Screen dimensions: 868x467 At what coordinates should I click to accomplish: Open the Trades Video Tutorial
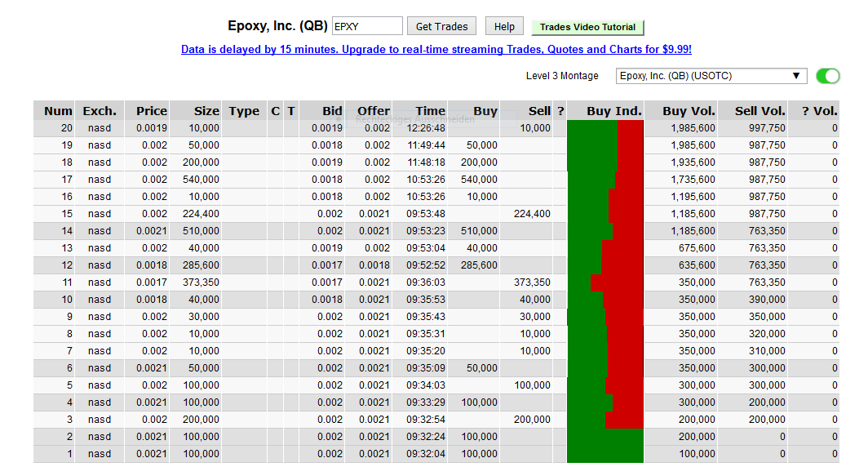click(587, 27)
